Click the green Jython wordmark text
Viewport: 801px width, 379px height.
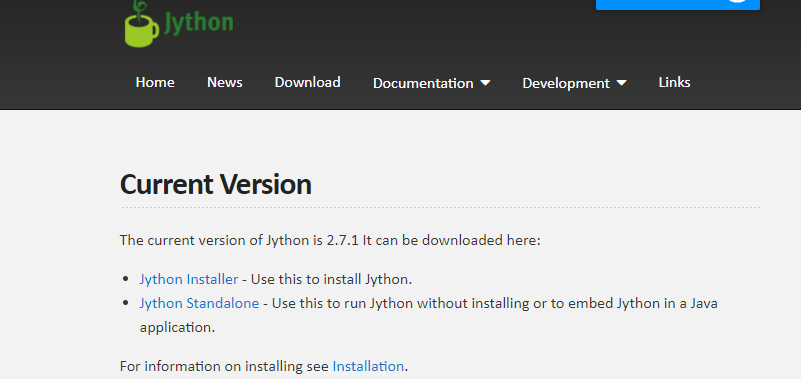[199, 23]
